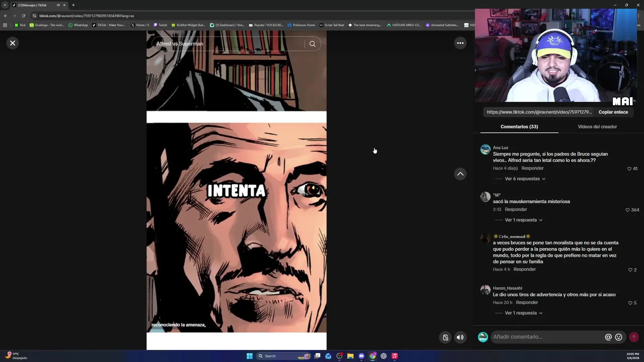644x362 pixels.
Task: Reply to Hanzo_Hasashi's comment
Action: (x=527, y=303)
